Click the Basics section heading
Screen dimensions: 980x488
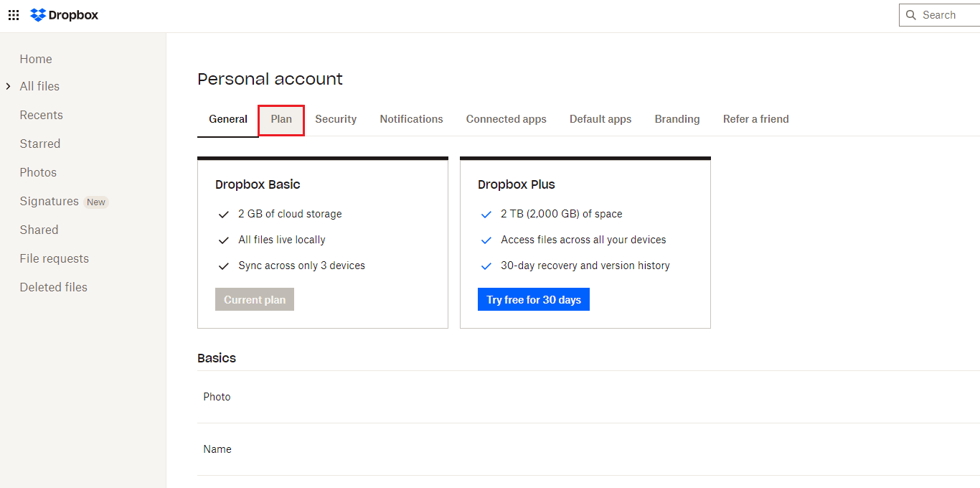(217, 358)
